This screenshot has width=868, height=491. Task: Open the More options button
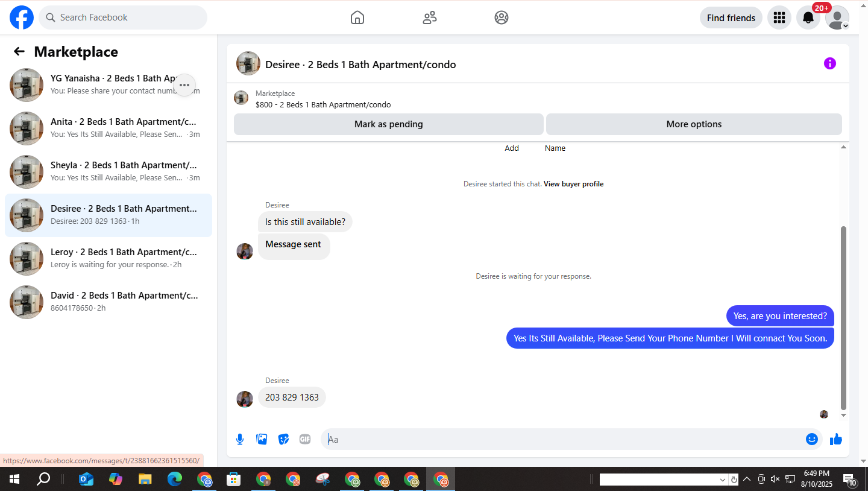pos(694,124)
